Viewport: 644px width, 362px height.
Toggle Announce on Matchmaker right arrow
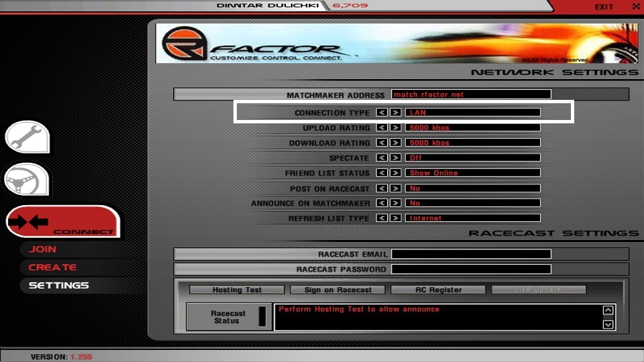point(396,202)
